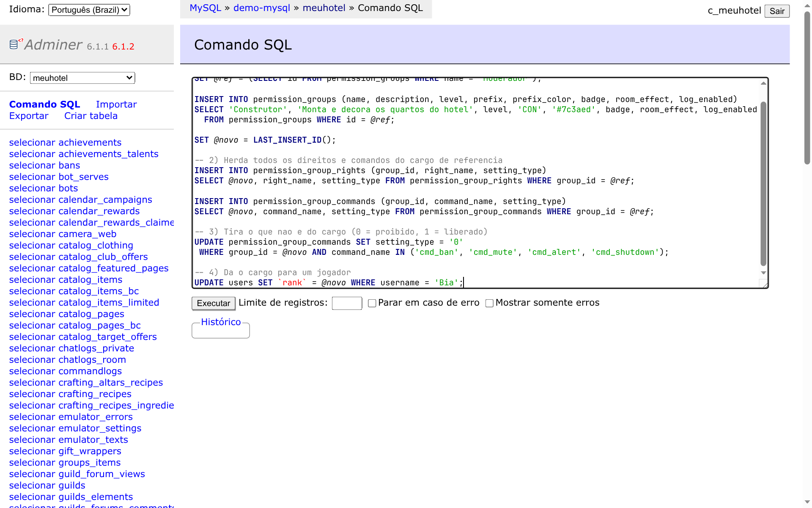Click the Sair logout button

(777, 11)
